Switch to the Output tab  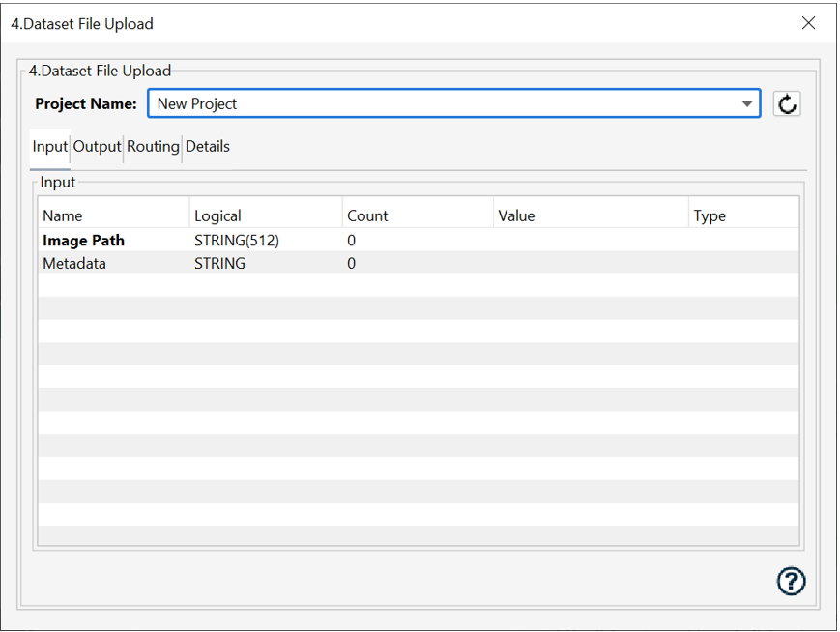pos(97,147)
